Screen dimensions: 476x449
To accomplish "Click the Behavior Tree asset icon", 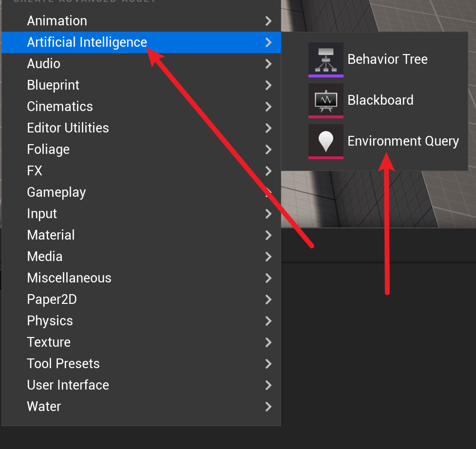I will tap(325, 59).
